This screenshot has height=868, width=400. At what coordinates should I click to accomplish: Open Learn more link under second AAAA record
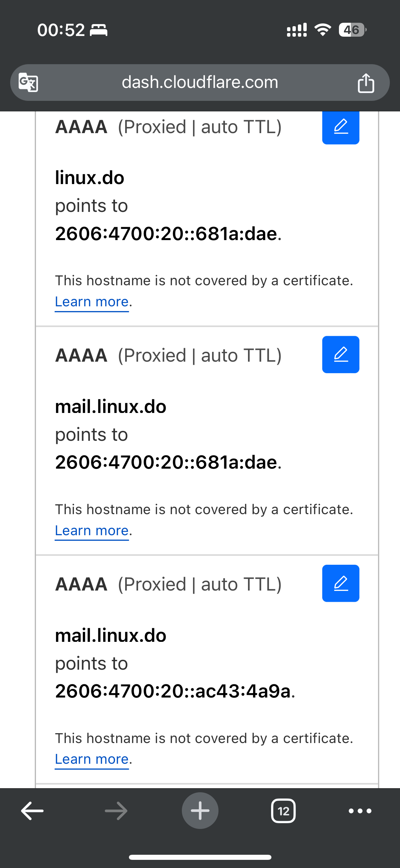tap(92, 531)
